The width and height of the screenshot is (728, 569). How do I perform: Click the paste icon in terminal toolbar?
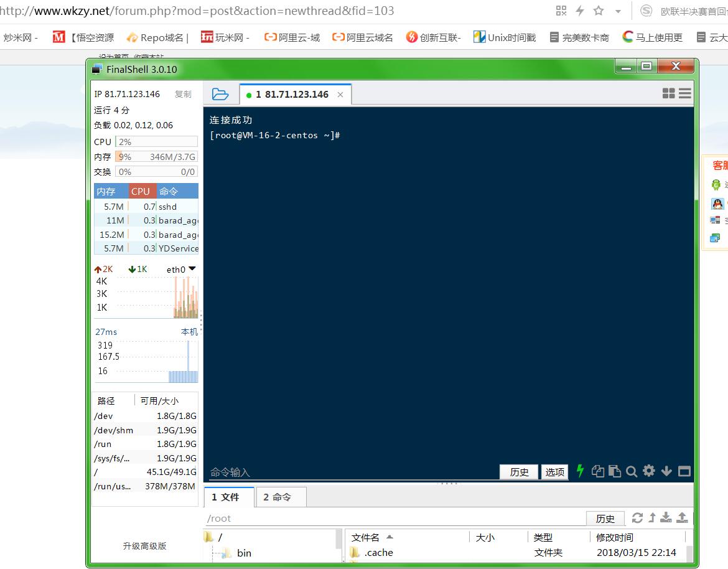[x=614, y=471]
